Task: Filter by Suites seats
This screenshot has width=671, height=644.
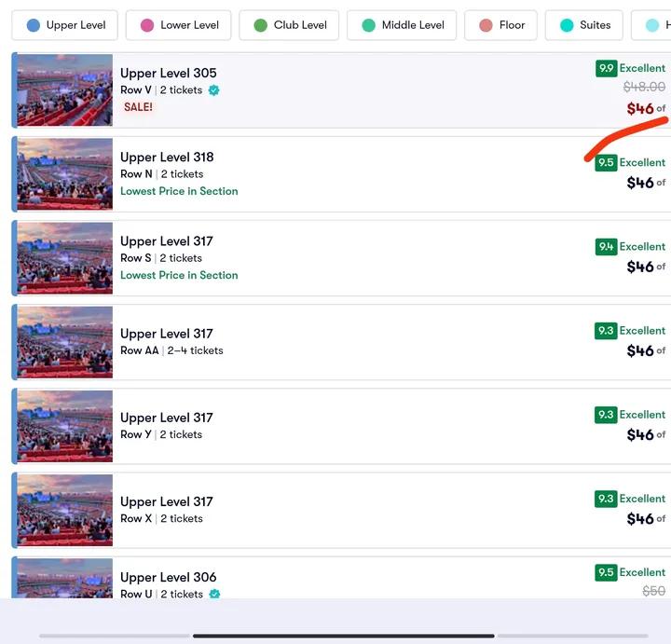Action: click(584, 25)
